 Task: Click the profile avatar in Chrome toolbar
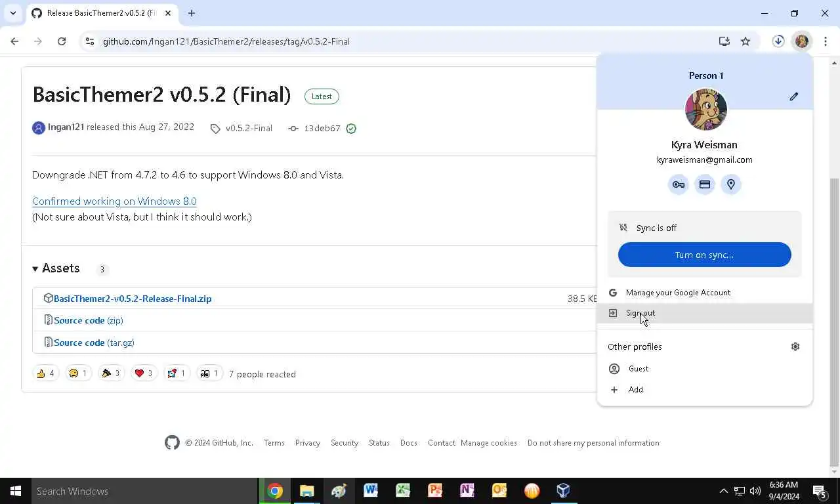click(x=801, y=41)
